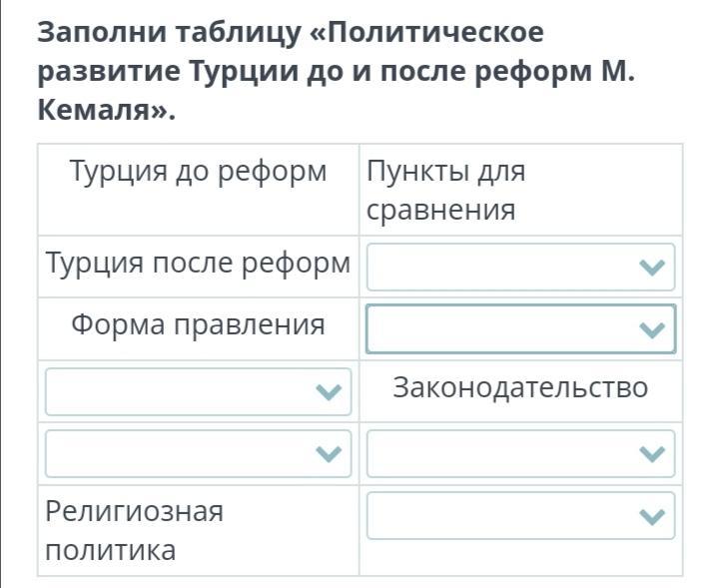Screen dimensions: 719x588
Task: Click chevron of left dropdown above Религиозная политика
Action: click(329, 454)
